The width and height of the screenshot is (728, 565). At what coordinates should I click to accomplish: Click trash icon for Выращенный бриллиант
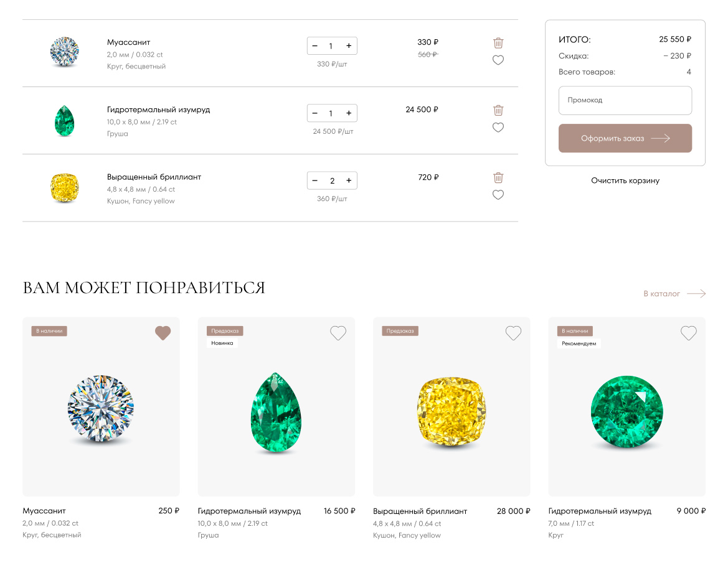pyautogui.click(x=498, y=177)
